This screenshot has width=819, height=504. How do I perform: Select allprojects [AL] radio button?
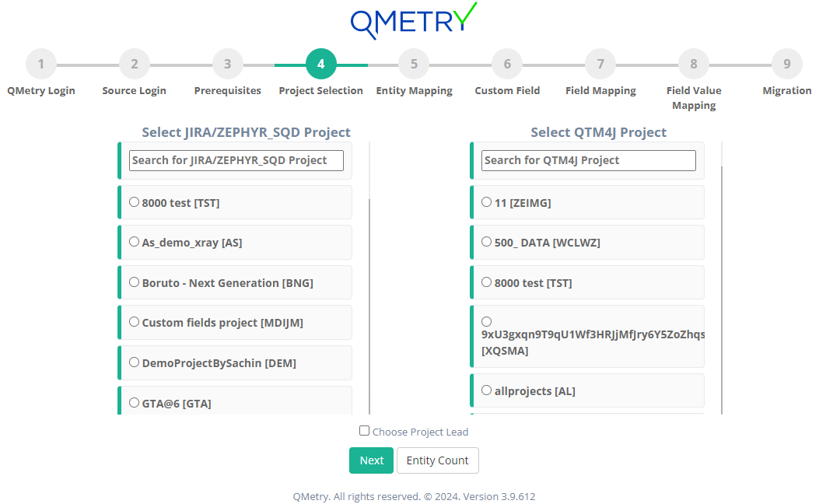pos(487,390)
